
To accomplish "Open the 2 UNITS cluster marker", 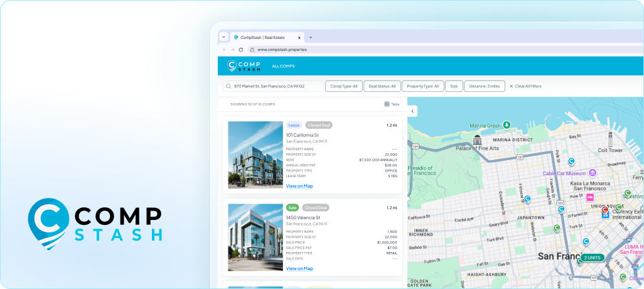I will pos(593,258).
